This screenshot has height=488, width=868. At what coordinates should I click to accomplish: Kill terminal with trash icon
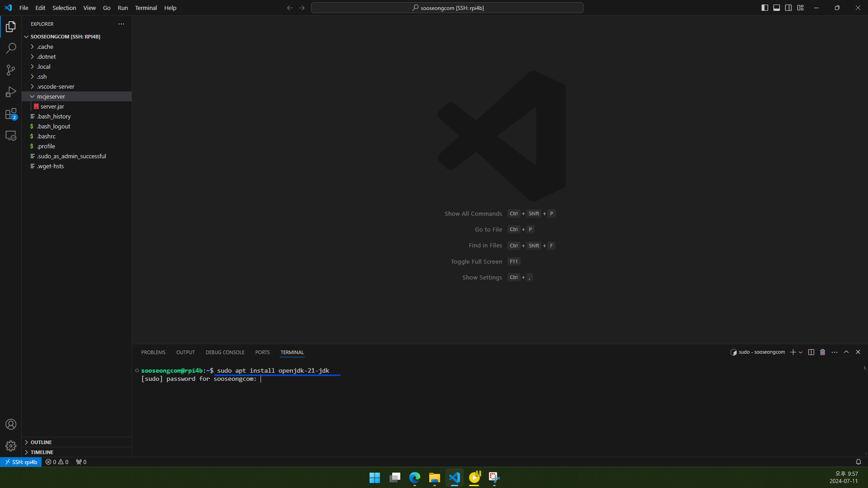click(x=823, y=352)
